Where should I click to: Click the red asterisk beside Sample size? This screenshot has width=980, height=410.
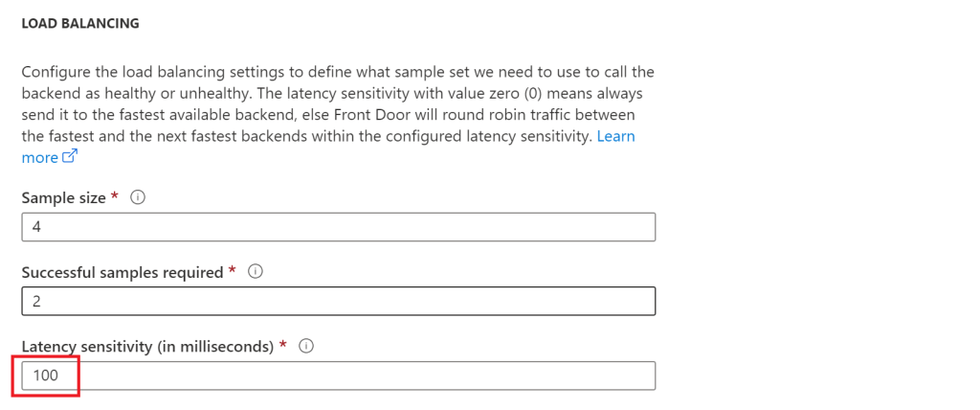click(x=115, y=195)
